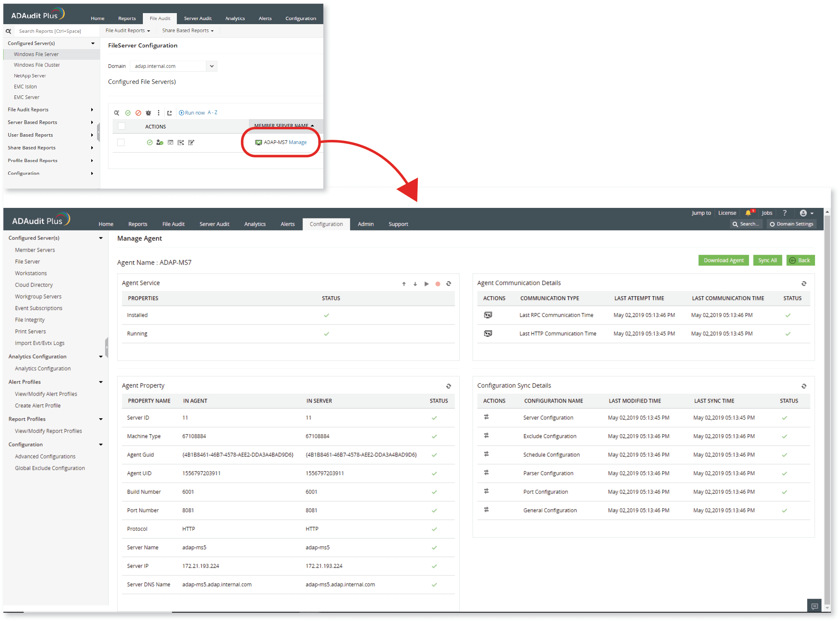This screenshot has height=622, width=840.
Task: Check the select-all checkbox in ACTIONS header
Action: [x=122, y=126]
